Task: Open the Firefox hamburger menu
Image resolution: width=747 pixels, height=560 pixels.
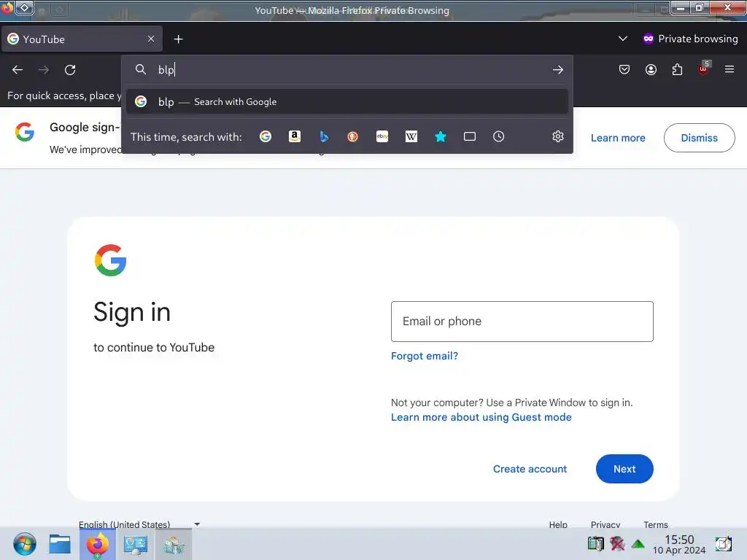Action: (729, 69)
